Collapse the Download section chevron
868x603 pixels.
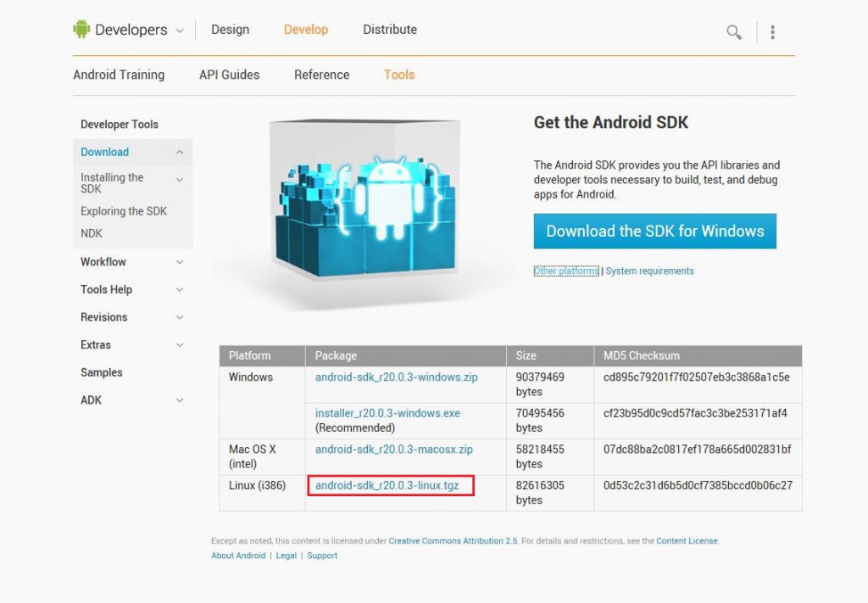(180, 153)
